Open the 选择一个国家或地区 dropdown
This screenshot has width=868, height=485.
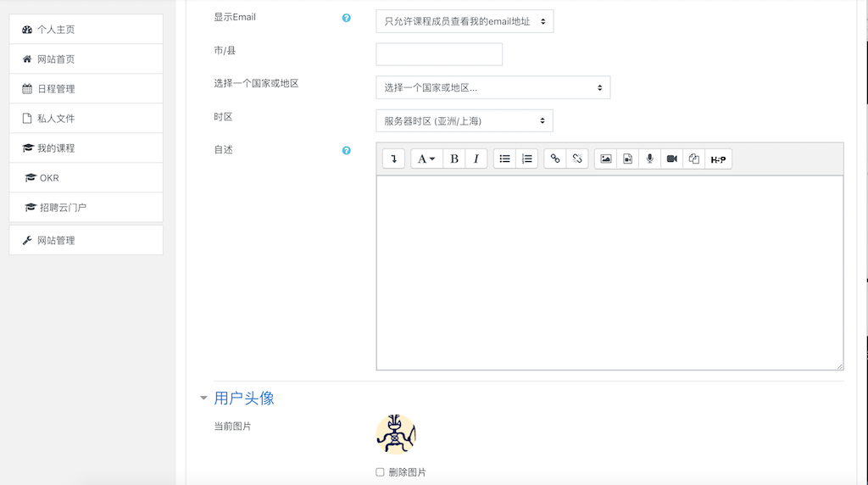pyautogui.click(x=492, y=87)
